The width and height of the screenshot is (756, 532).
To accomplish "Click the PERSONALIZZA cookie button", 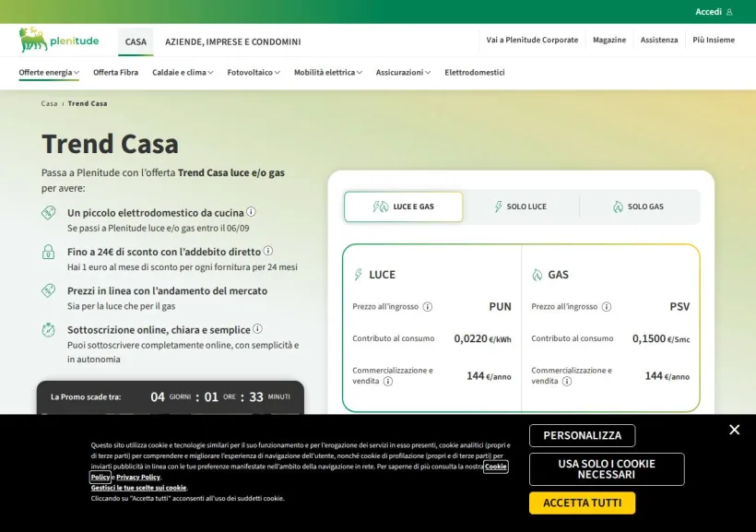I will coord(583,435).
